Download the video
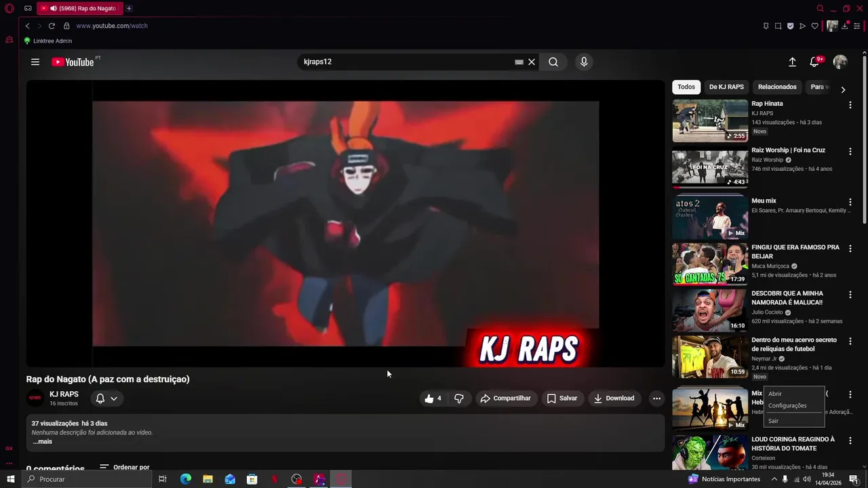Screen dimensions: 868x488 point(614,399)
